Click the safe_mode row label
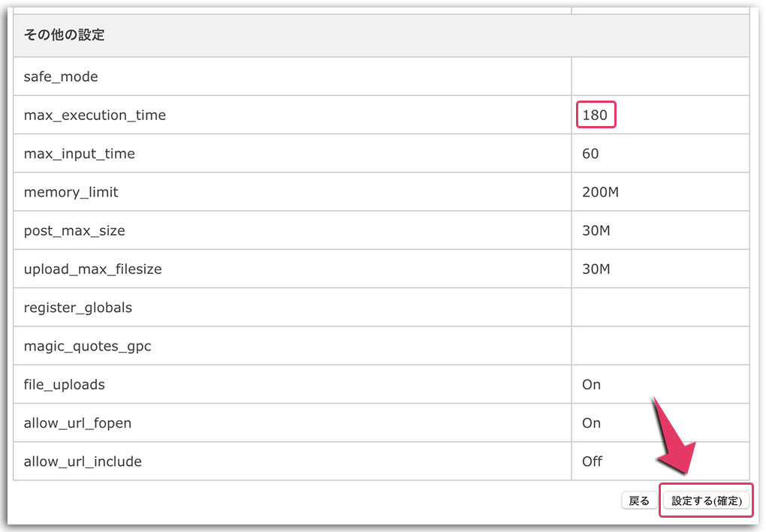The height and width of the screenshot is (532, 766). [61, 77]
